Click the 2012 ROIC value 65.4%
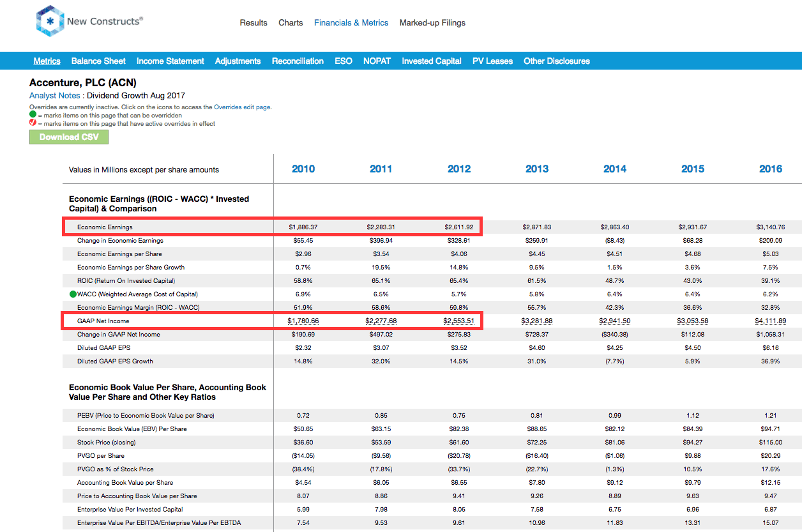 pyautogui.click(x=459, y=281)
